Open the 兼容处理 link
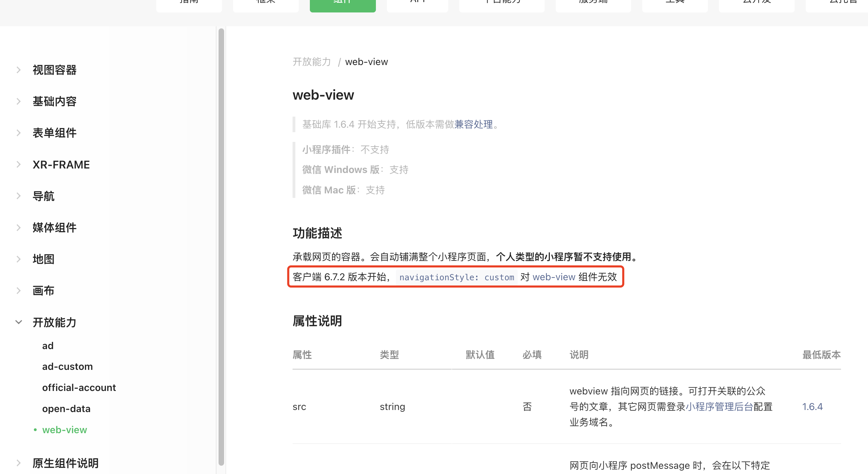 click(473, 124)
